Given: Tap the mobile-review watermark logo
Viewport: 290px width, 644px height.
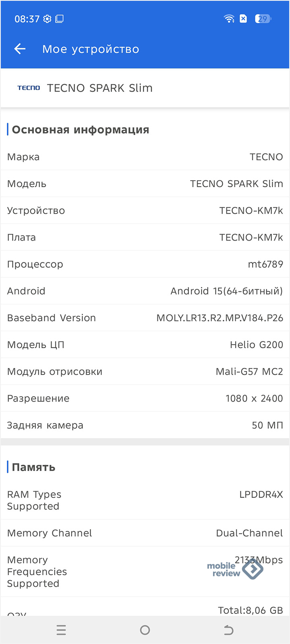Looking at the screenshot, I should 235,569.
